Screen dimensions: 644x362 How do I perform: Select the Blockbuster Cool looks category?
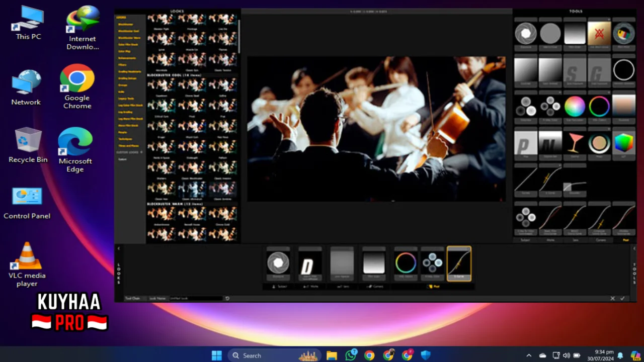click(x=128, y=31)
